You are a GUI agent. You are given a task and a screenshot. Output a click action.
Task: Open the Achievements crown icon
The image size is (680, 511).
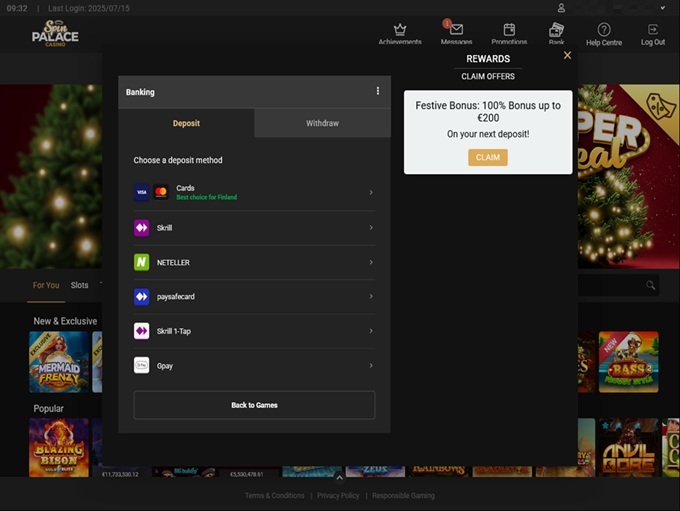[x=400, y=31]
